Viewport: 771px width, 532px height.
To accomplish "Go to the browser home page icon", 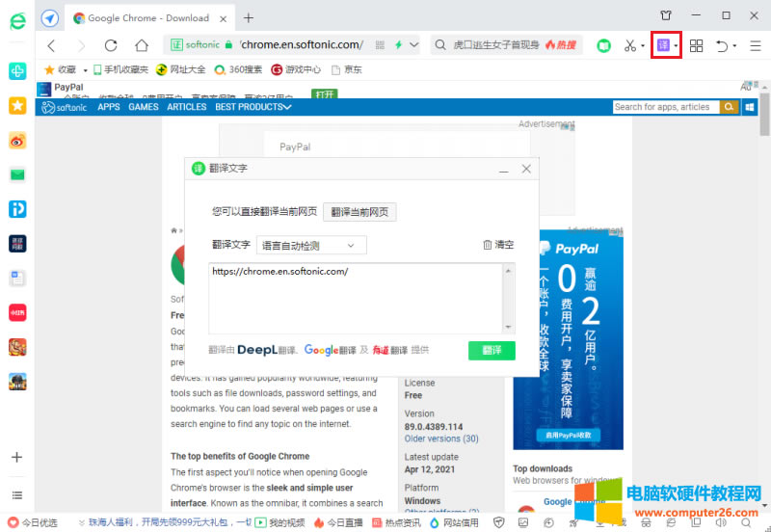I will (x=142, y=45).
